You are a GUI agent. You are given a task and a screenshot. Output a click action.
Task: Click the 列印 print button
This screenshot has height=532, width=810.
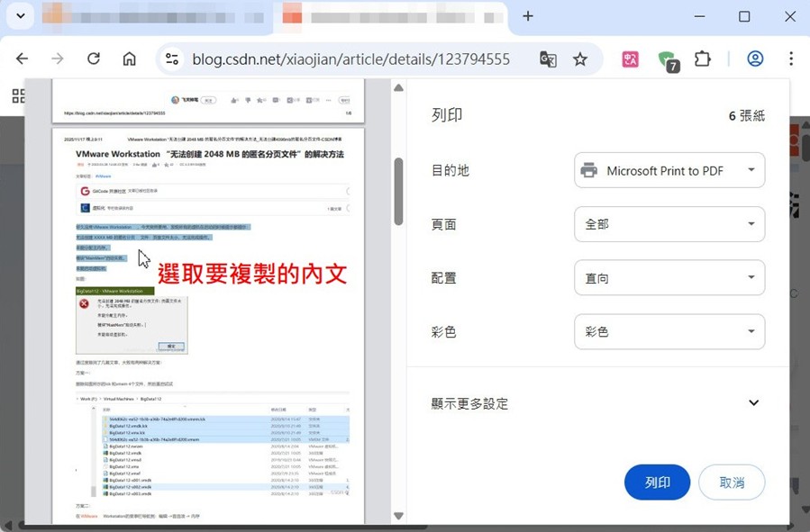click(657, 482)
